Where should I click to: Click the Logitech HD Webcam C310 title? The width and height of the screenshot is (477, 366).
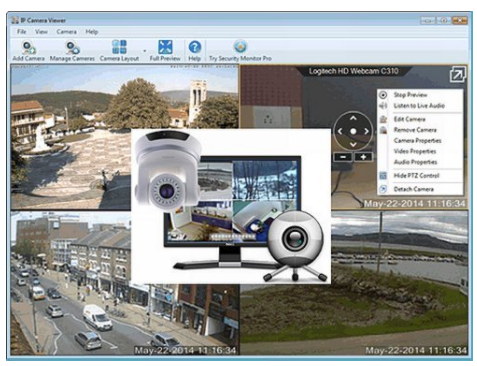click(354, 71)
